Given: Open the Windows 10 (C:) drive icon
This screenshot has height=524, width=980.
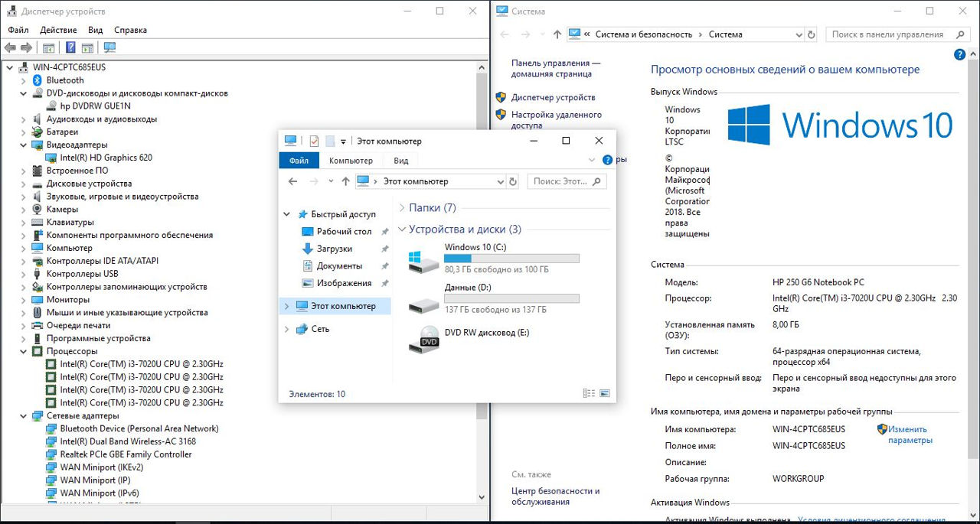Looking at the screenshot, I should pyautogui.click(x=423, y=260).
